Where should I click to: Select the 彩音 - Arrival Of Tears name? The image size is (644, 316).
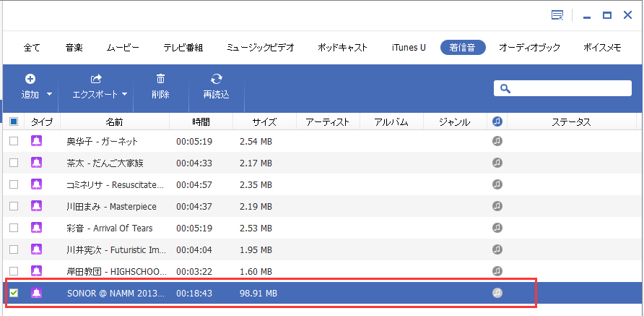(109, 228)
